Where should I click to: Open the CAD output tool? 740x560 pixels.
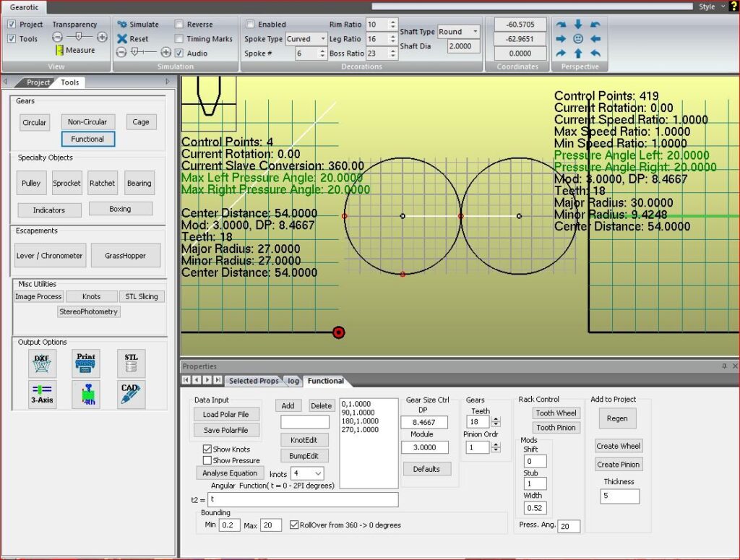pyautogui.click(x=131, y=395)
